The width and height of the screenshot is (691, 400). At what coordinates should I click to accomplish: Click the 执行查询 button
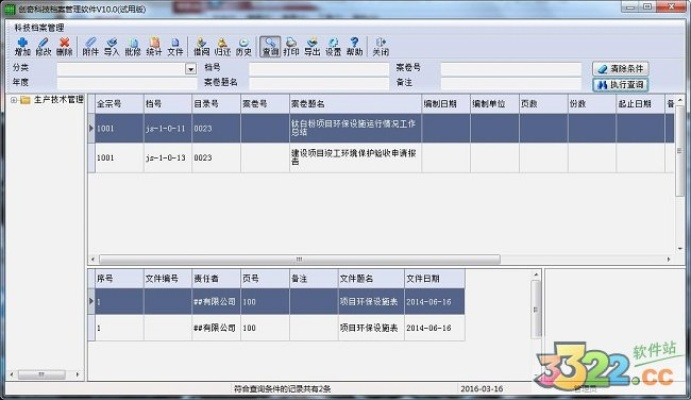coord(620,85)
